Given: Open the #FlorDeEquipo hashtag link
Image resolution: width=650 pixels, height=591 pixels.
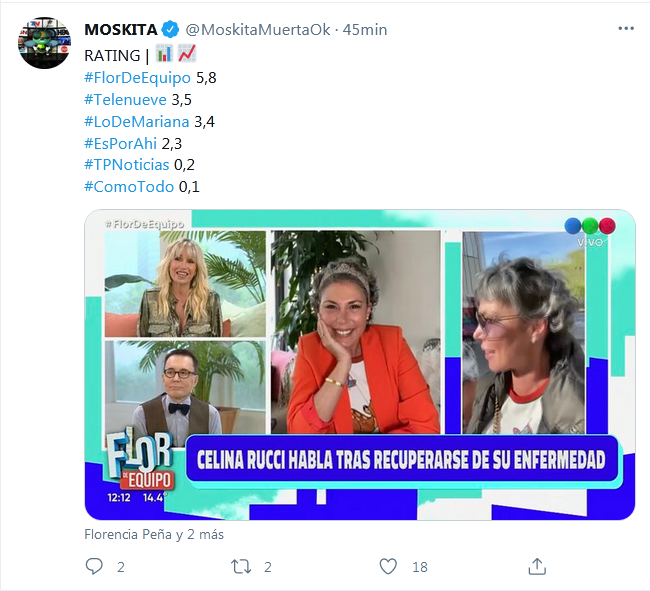Looking at the screenshot, I should click(x=138, y=78).
